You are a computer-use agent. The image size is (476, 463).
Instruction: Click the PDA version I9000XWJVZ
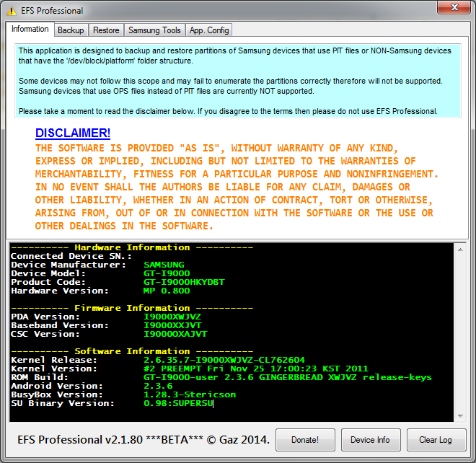click(x=172, y=317)
